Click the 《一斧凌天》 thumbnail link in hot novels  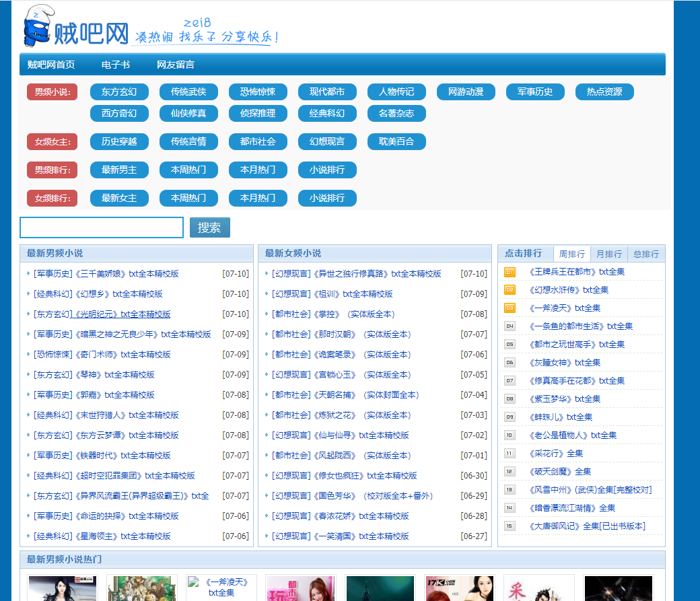(x=221, y=587)
